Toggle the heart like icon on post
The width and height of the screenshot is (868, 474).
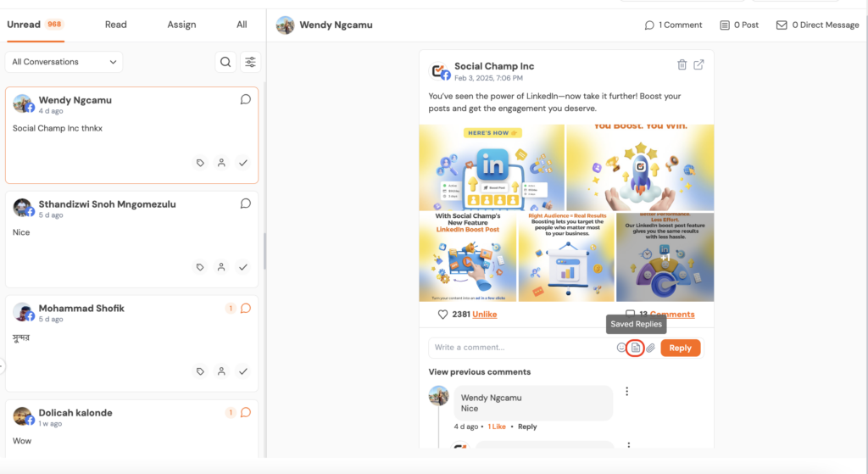(x=442, y=315)
